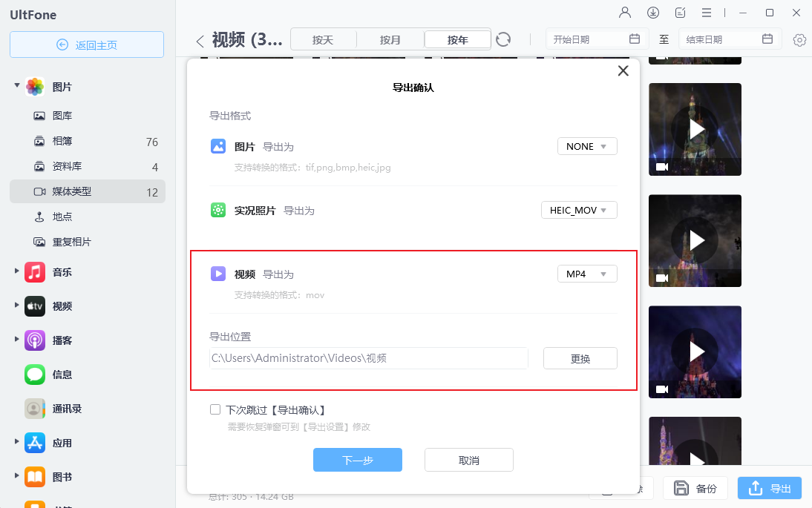Click the 下一步 button
The image size is (812, 508).
[358, 460]
